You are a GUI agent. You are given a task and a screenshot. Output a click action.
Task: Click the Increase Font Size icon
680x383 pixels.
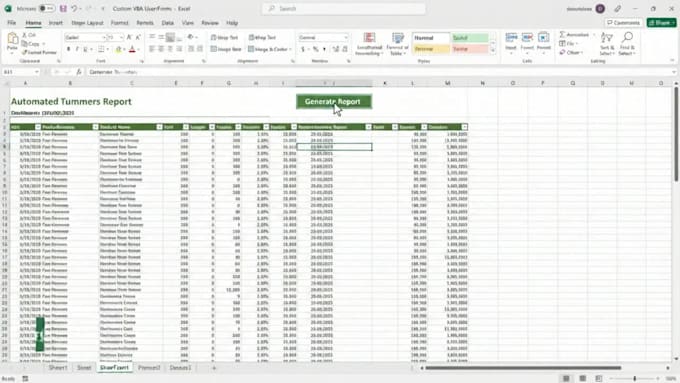point(129,38)
